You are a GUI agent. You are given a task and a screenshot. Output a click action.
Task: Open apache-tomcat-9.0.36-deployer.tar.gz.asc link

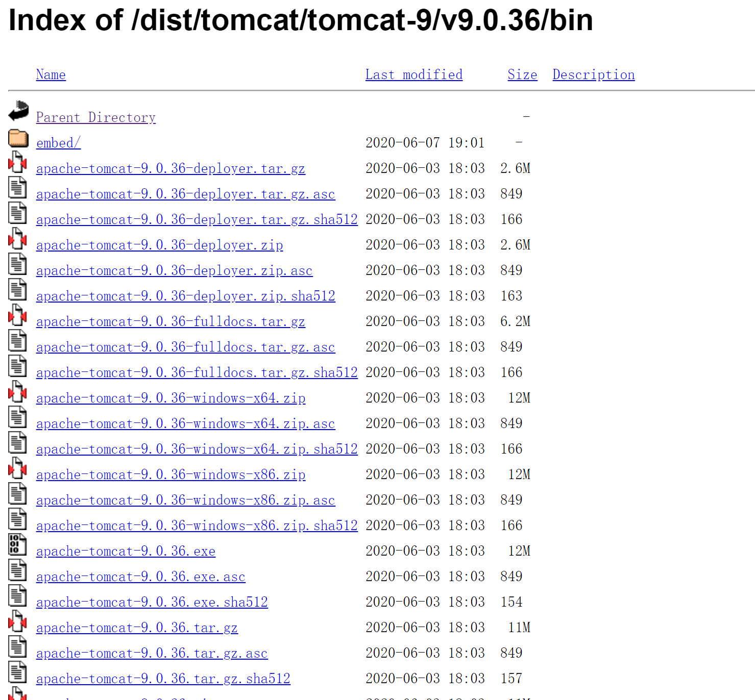pyautogui.click(x=185, y=194)
